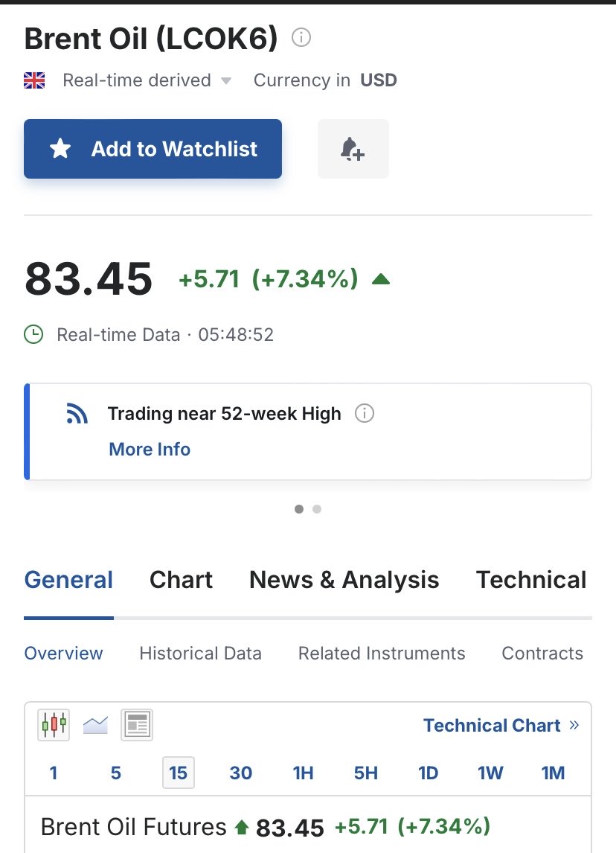Set chart interval to 5 minutes
The height and width of the screenshot is (853, 616).
click(116, 773)
